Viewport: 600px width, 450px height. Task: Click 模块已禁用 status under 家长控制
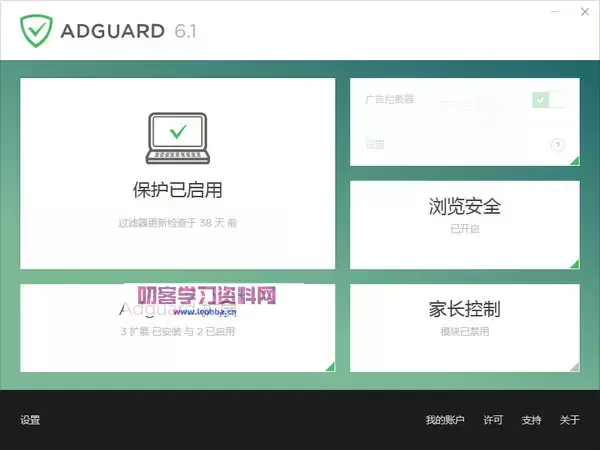[465, 331]
